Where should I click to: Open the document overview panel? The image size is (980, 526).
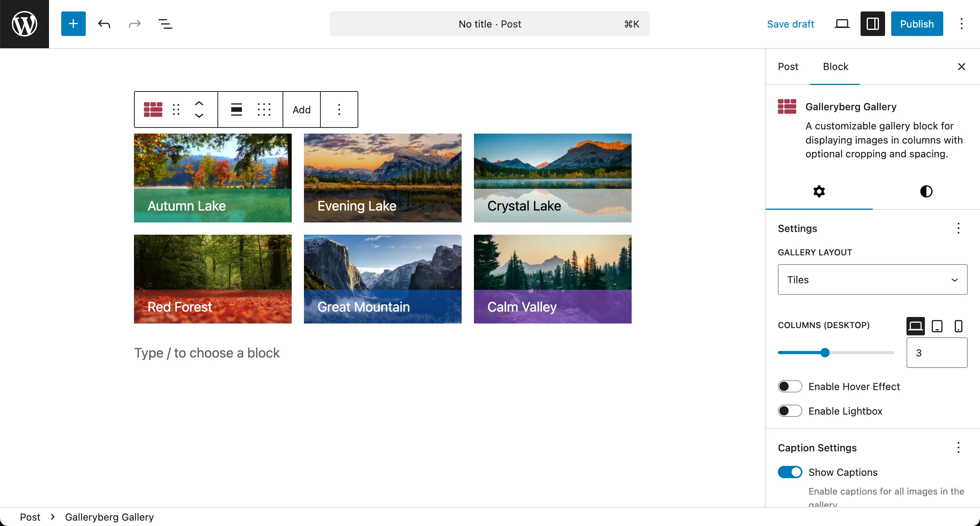tap(165, 24)
